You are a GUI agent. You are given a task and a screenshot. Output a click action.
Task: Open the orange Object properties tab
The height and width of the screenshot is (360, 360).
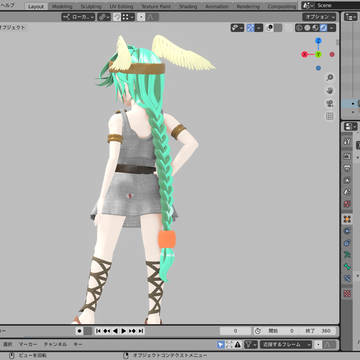(x=347, y=219)
